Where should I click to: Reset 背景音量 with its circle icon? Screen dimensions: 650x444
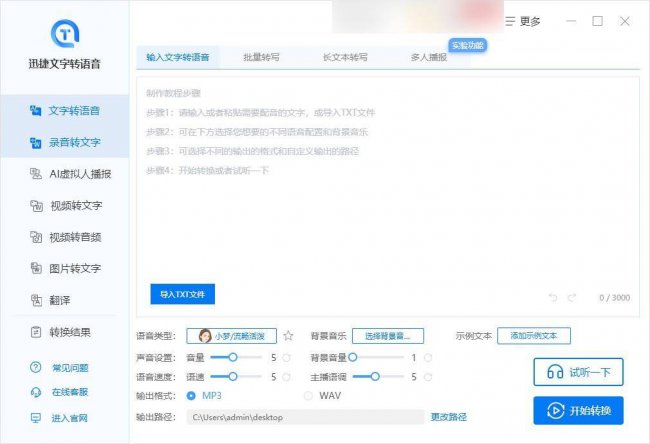(428, 357)
